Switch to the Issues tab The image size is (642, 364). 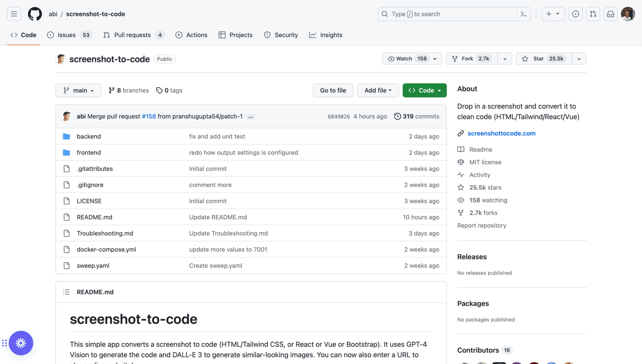66,35
